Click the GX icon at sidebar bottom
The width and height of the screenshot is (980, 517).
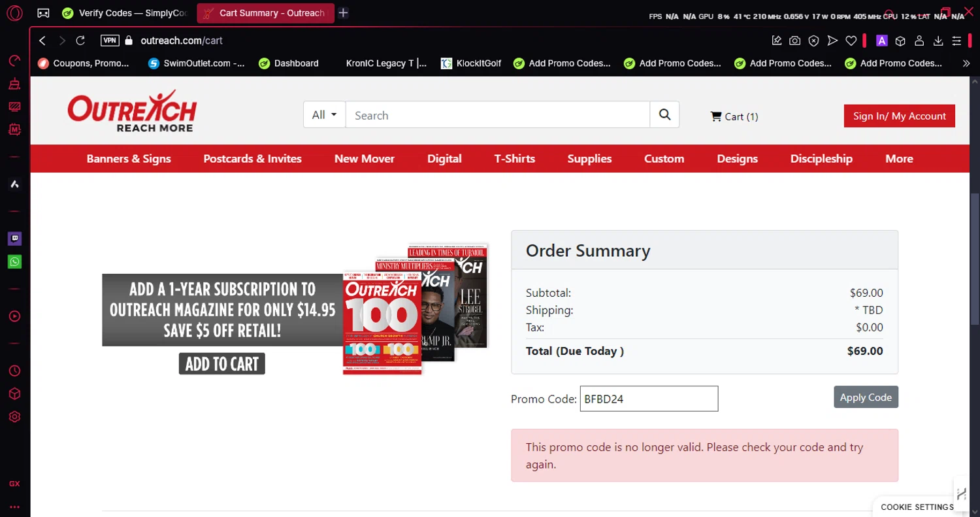pos(14,484)
